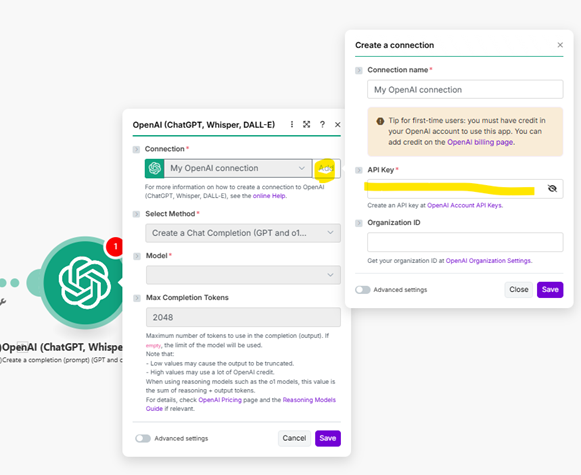Viewport: 581px width, 475px height.
Task: Expand the OpenAI module dialog fullscreen
Action: [306, 124]
